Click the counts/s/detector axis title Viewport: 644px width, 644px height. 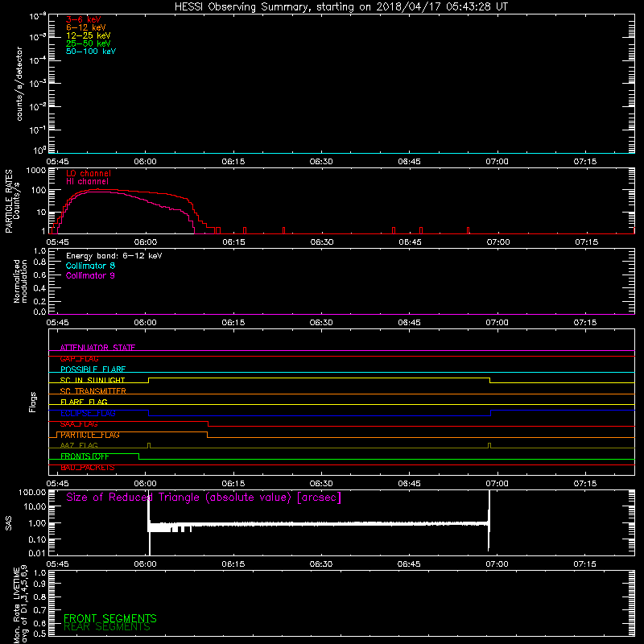click(19, 84)
